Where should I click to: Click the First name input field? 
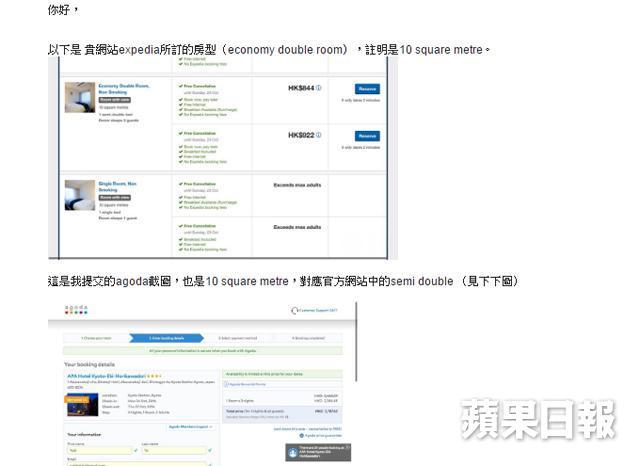click(100, 450)
